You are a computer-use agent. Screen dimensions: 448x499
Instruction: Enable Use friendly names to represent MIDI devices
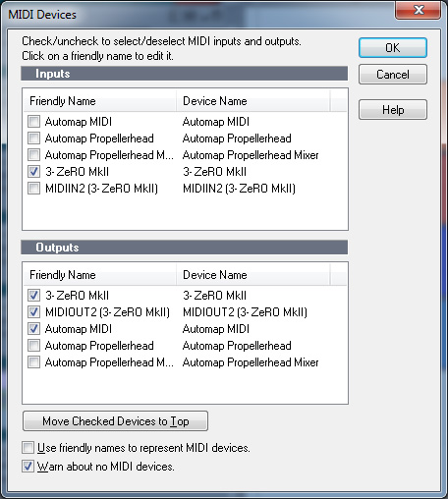point(28,448)
